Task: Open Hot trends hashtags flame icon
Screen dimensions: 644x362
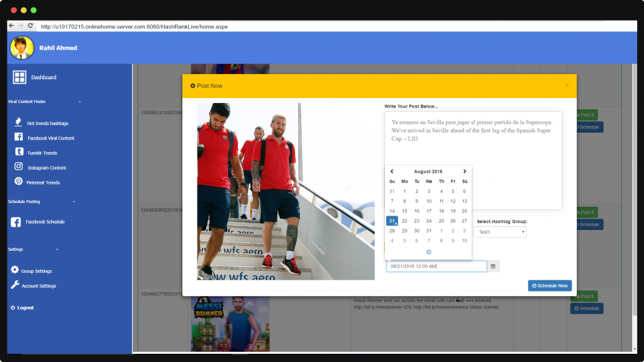Action: click(19, 122)
